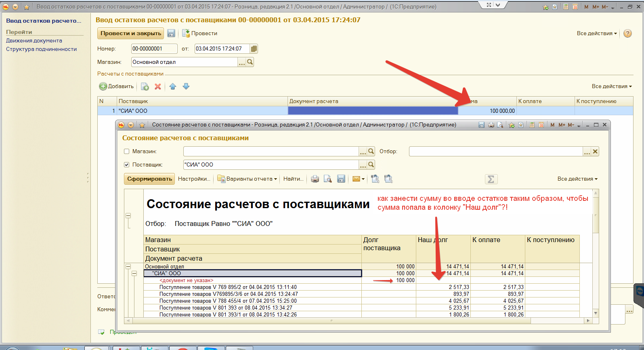This screenshot has height=350, width=644.
Task: Click the Sigma sum button
Action: [x=491, y=179]
